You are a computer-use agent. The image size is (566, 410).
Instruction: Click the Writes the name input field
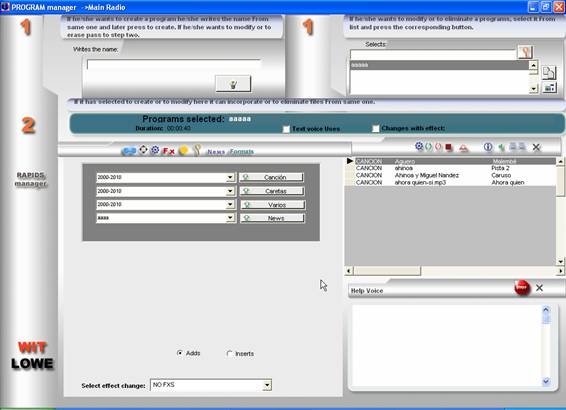[174, 65]
